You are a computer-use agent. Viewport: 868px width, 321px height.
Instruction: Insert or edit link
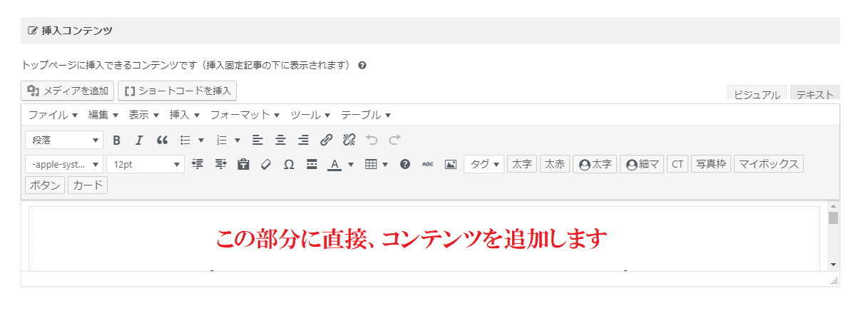coord(326,140)
